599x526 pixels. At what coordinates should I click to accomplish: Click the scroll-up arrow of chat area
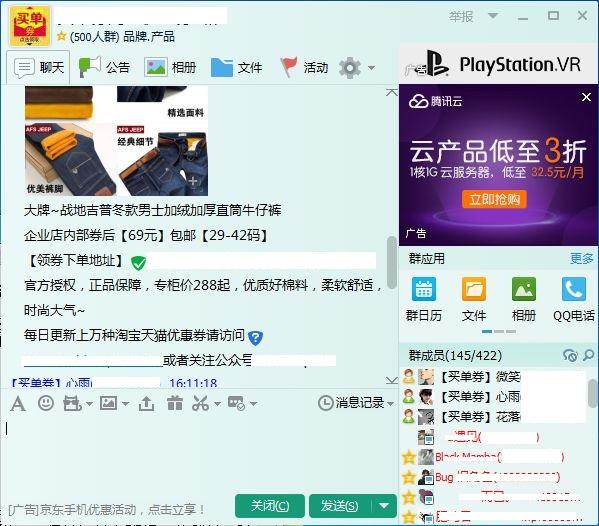tap(392, 92)
